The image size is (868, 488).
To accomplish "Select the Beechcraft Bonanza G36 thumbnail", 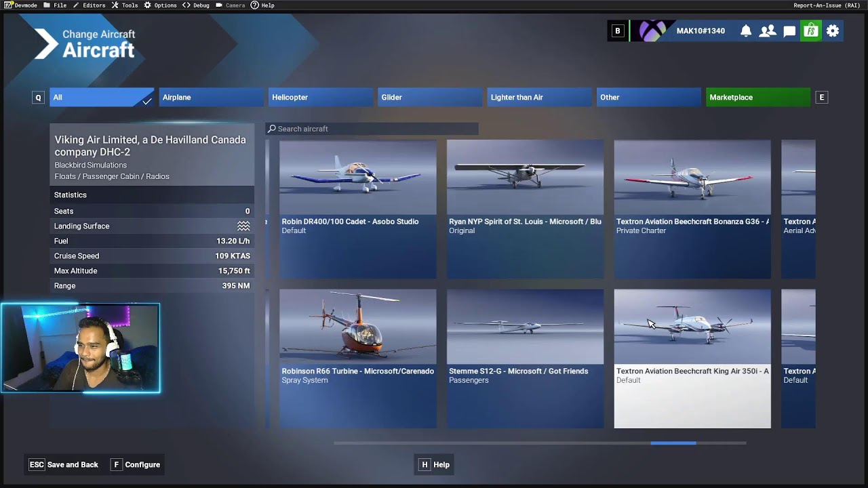I will (692, 178).
